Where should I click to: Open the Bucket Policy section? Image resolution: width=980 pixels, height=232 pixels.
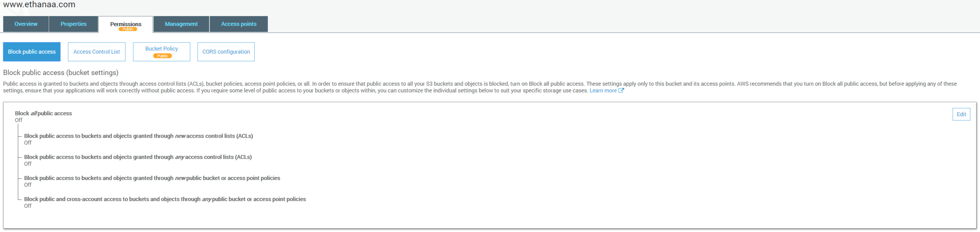[x=161, y=52]
